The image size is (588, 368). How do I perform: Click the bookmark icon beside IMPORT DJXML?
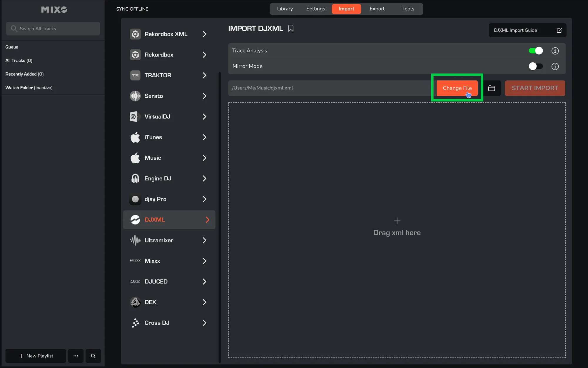(x=291, y=29)
